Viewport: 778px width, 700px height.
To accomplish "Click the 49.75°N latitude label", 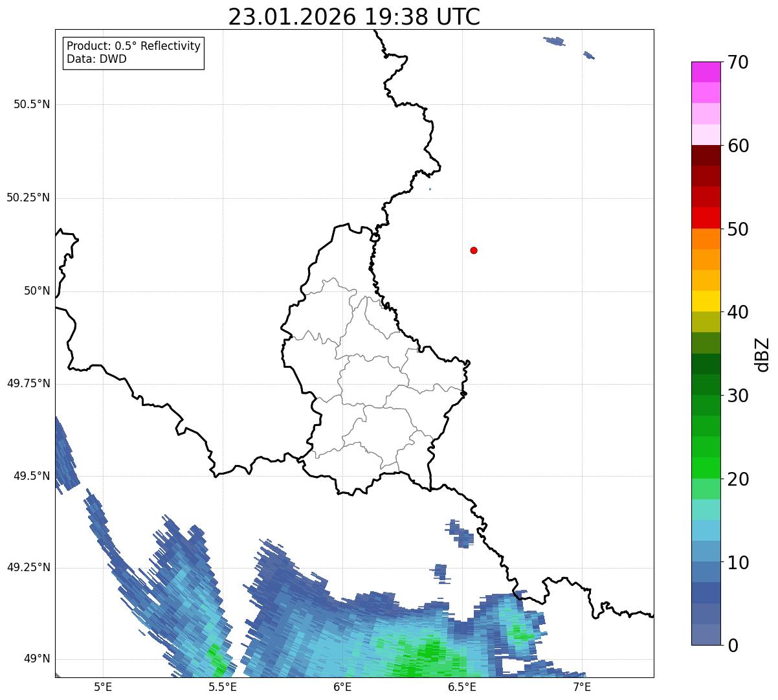I will [x=28, y=383].
